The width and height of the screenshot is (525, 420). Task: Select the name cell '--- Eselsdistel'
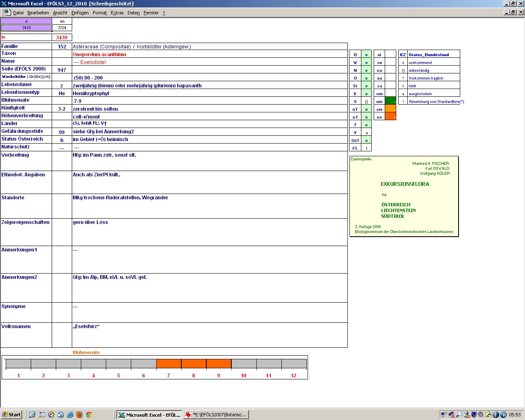tap(210, 62)
